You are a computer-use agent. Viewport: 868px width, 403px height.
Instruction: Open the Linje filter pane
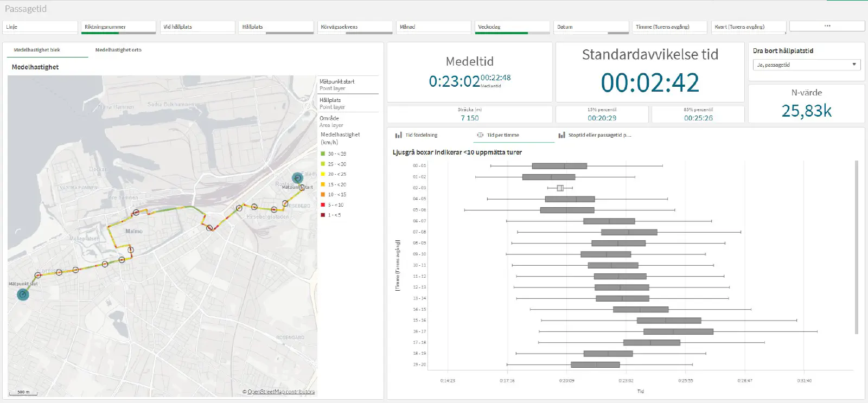pyautogui.click(x=41, y=27)
